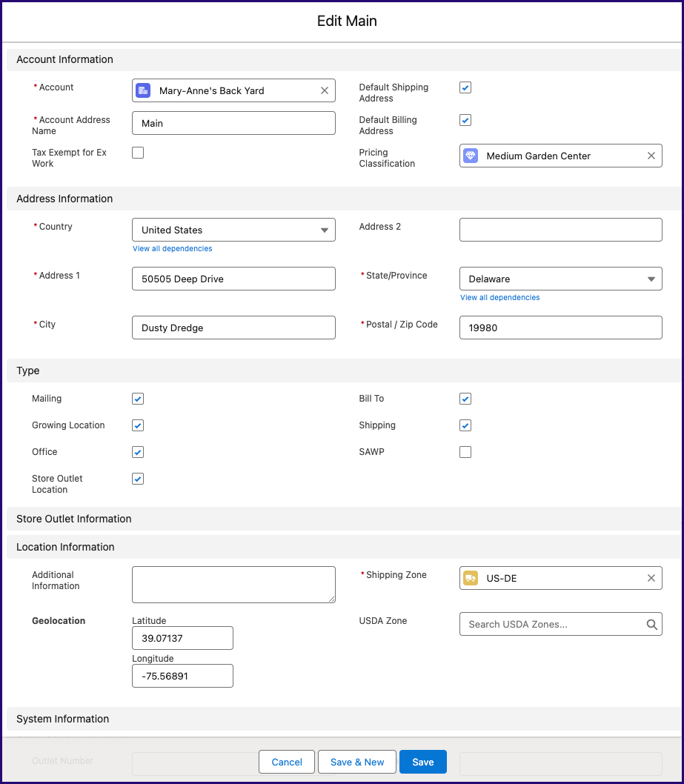684x784 pixels.
Task: Click the account building icon beside Mary-Anne's Back Yard
Action: pyautogui.click(x=143, y=90)
